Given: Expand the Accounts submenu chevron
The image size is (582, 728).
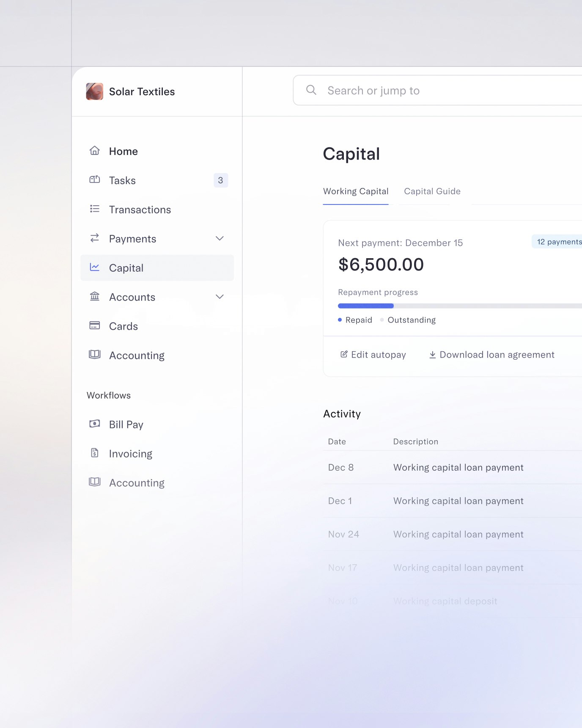Looking at the screenshot, I should (x=220, y=297).
